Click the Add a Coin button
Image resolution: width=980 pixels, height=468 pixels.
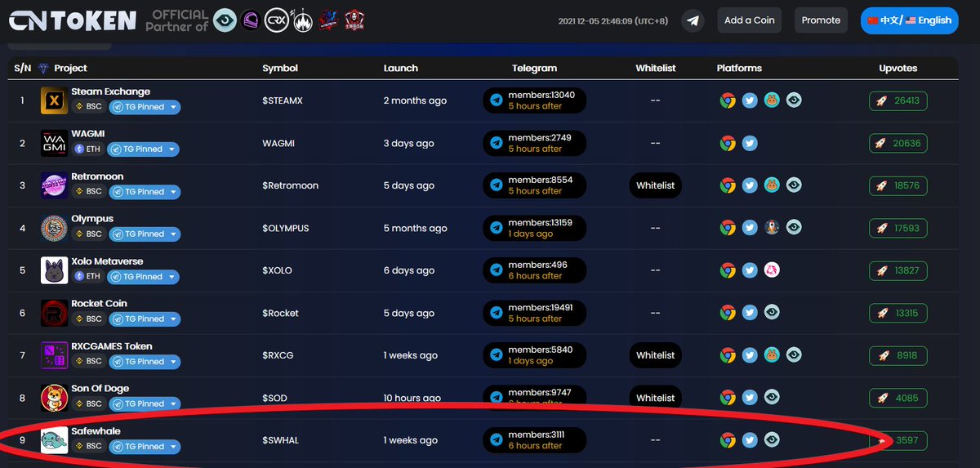[750, 20]
